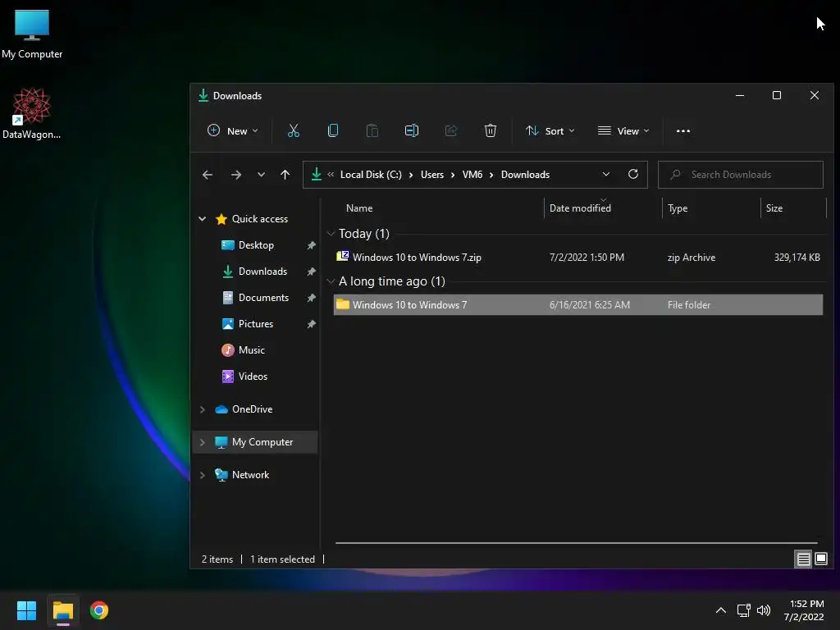
Task: Go forward with the right arrow
Action: pyautogui.click(x=235, y=175)
